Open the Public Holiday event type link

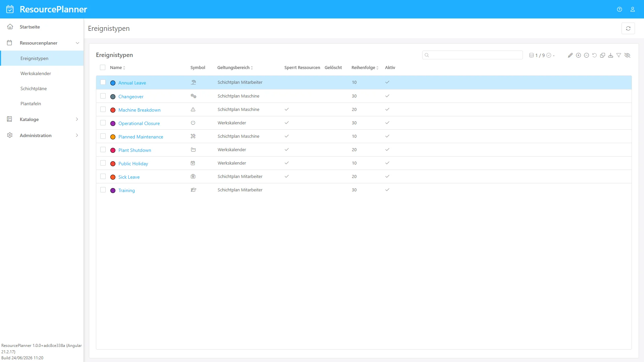(133, 164)
